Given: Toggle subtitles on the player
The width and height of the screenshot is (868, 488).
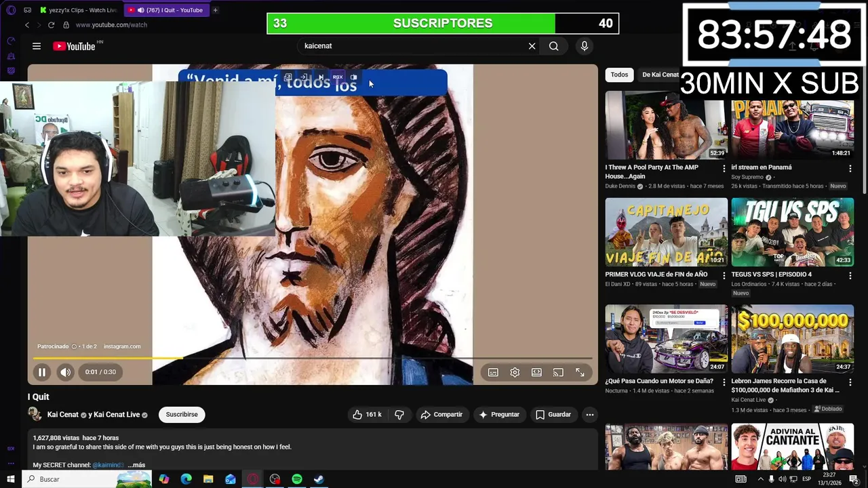Looking at the screenshot, I should point(493,372).
